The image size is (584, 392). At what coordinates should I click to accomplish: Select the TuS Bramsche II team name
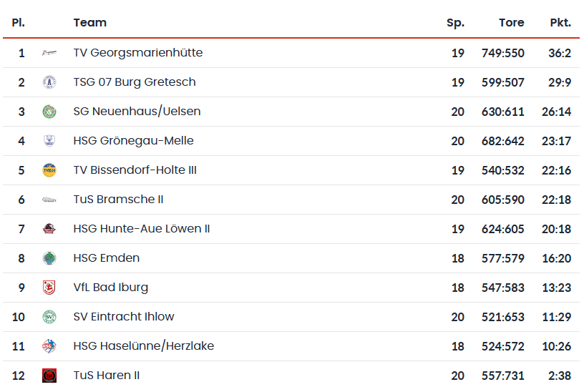[x=118, y=200]
